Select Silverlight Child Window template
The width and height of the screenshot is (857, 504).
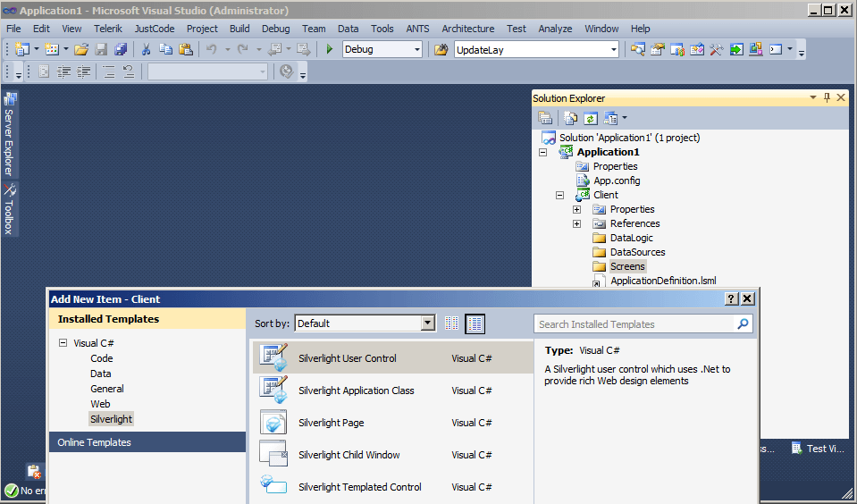click(x=392, y=455)
